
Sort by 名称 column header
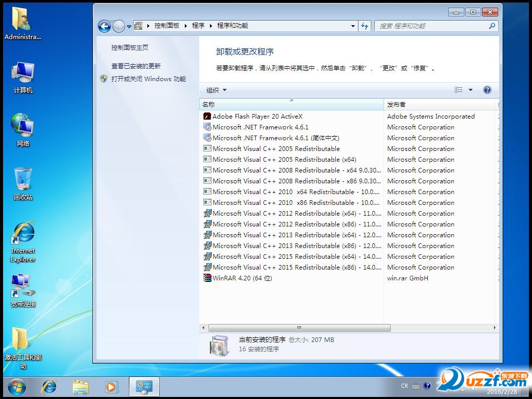tap(292, 105)
